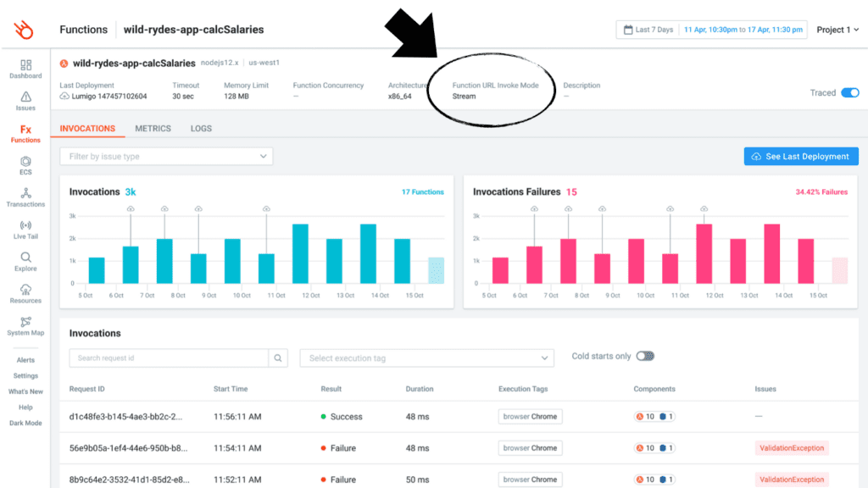Click the components badge at 11:54:11 AM

pos(654,448)
